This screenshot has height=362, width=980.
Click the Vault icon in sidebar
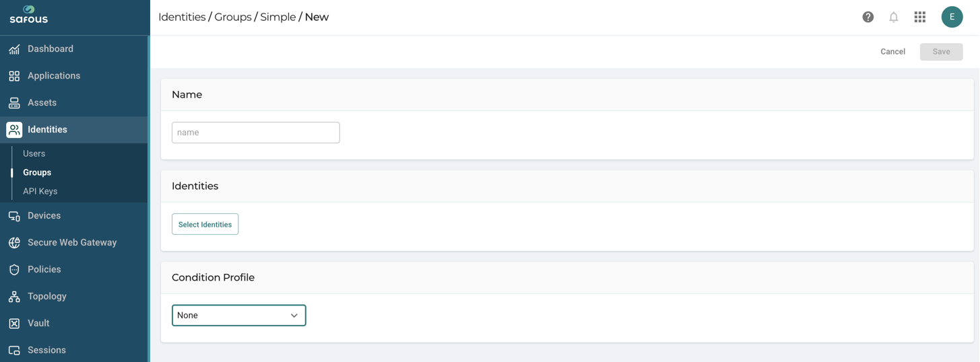(x=14, y=324)
